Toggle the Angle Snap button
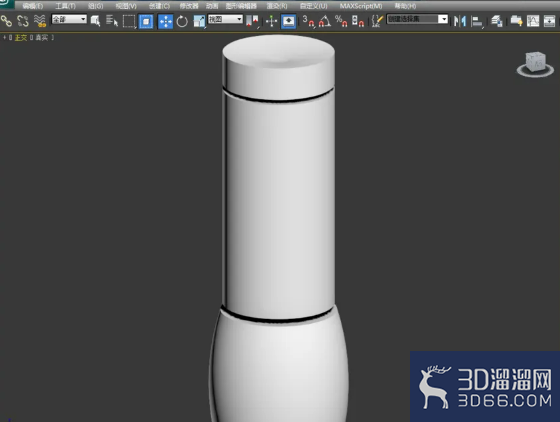This screenshot has width=560, height=422. [x=325, y=21]
